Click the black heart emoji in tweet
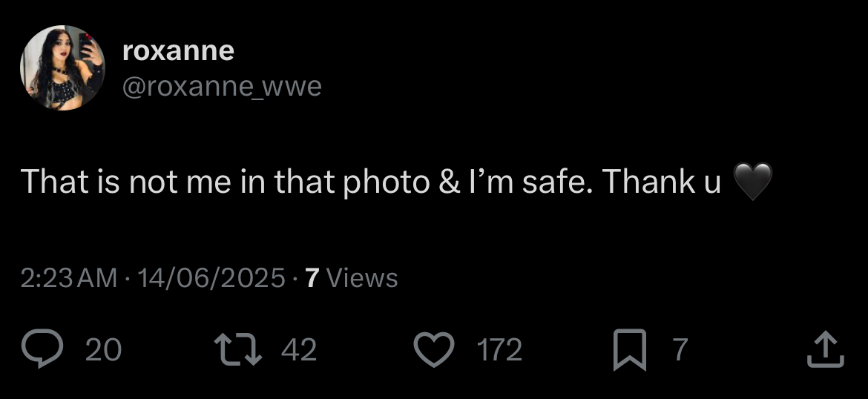This screenshot has width=868, height=399. click(x=752, y=182)
